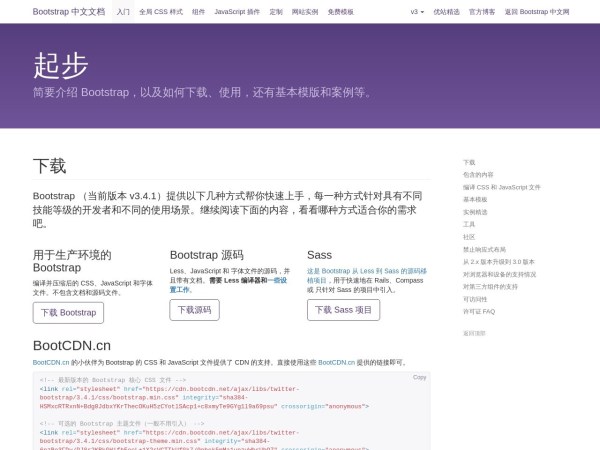
Task: Open the BootCDN.cn link in paragraph
Action: 51,362
